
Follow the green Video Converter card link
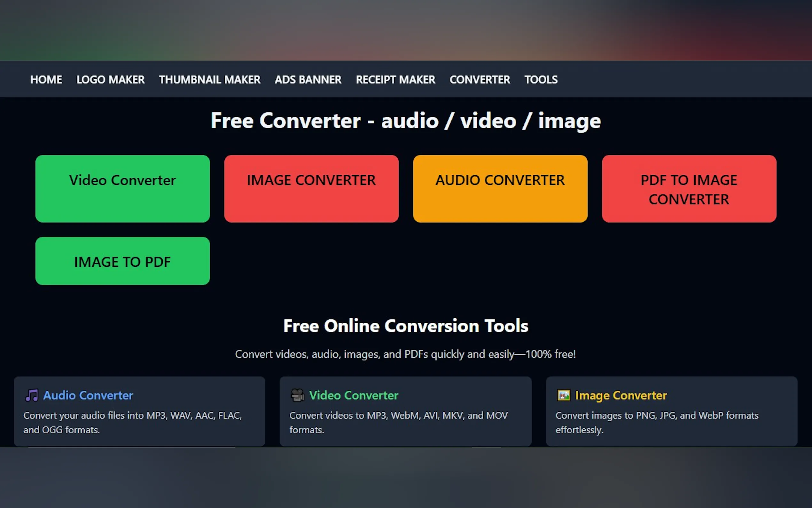tap(354, 395)
